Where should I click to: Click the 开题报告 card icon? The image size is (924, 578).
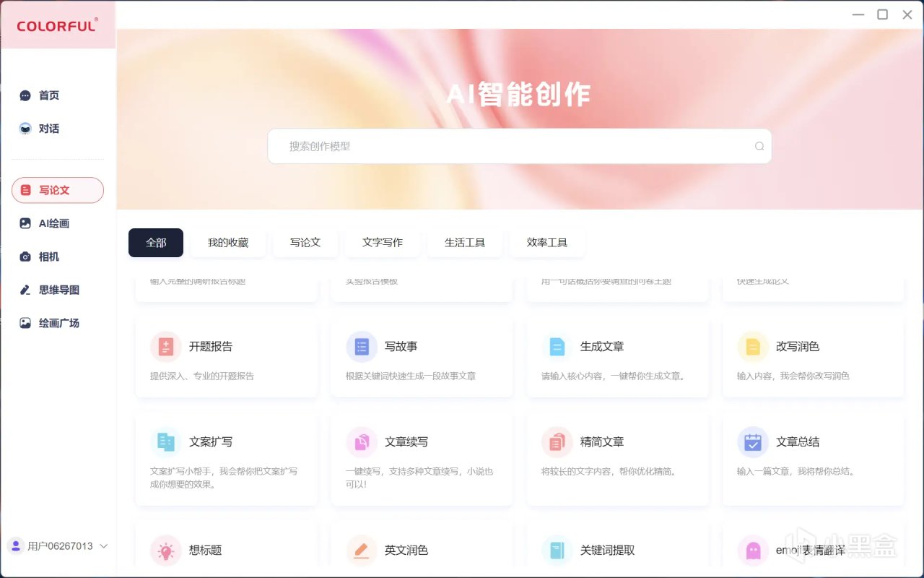tap(166, 347)
